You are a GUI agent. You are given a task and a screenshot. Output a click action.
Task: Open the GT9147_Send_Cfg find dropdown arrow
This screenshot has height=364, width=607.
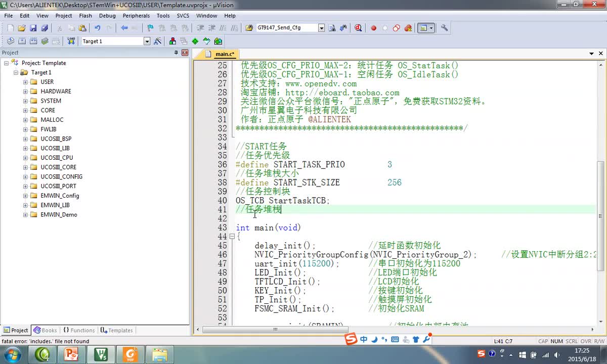(321, 28)
